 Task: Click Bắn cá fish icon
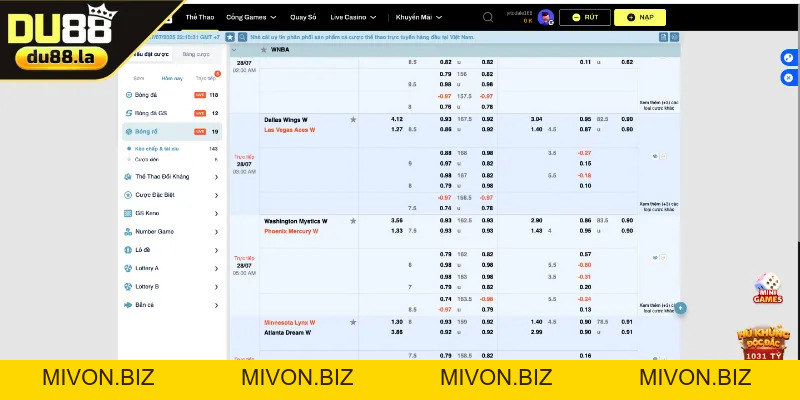[x=128, y=305]
